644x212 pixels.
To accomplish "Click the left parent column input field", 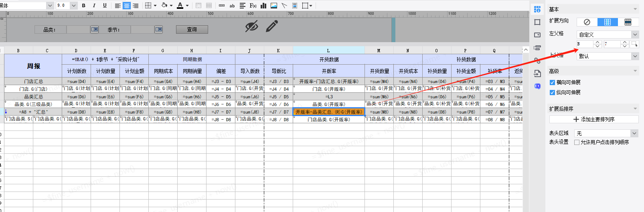I will [x=585, y=44].
